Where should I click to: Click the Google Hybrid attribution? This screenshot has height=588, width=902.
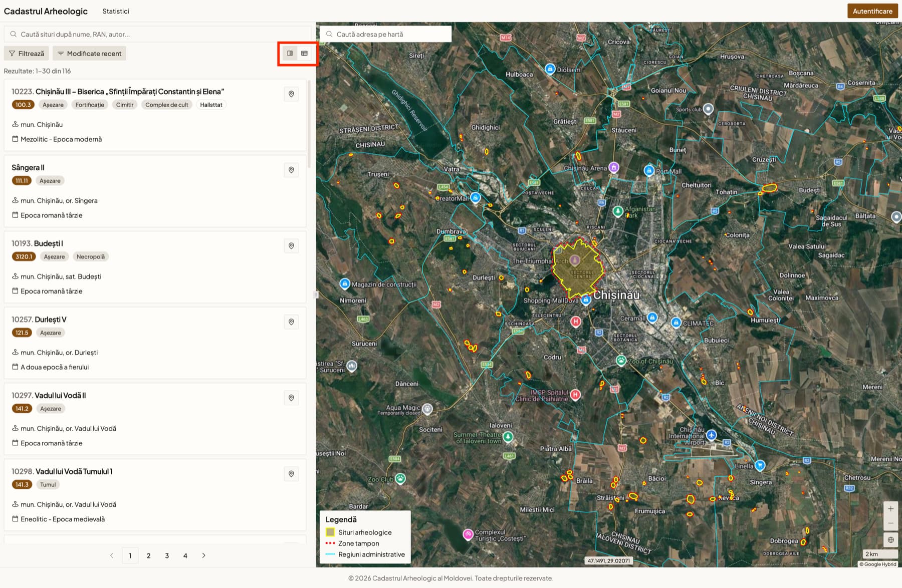click(x=878, y=564)
